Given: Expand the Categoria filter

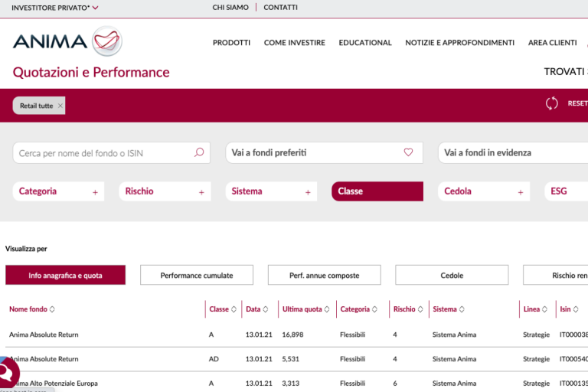Looking at the screenshot, I should [x=58, y=191].
